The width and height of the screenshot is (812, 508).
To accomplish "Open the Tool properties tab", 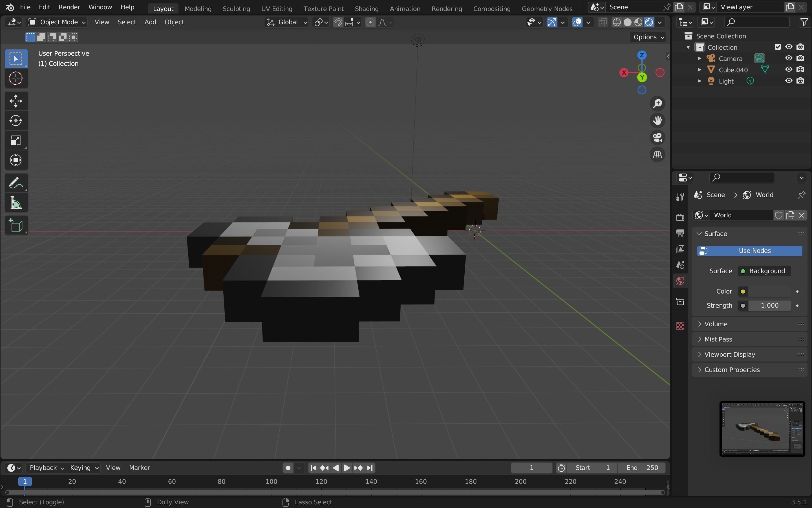I will coord(680,197).
